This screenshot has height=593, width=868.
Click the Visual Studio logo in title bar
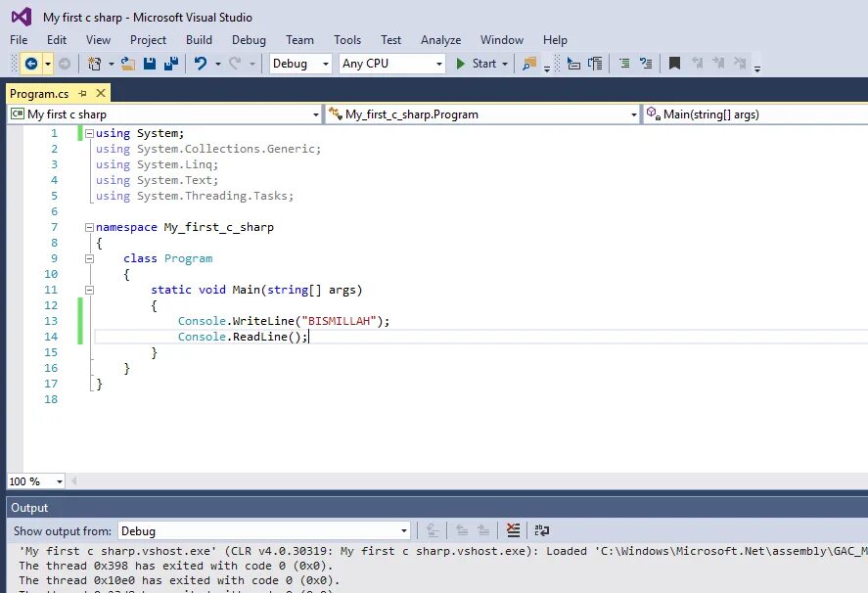[x=22, y=18]
